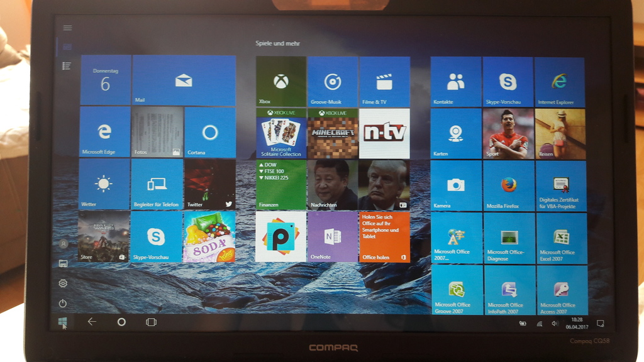644x362 pixels.
Task: Open Begleiter für Telefon tile
Action: click(x=157, y=184)
